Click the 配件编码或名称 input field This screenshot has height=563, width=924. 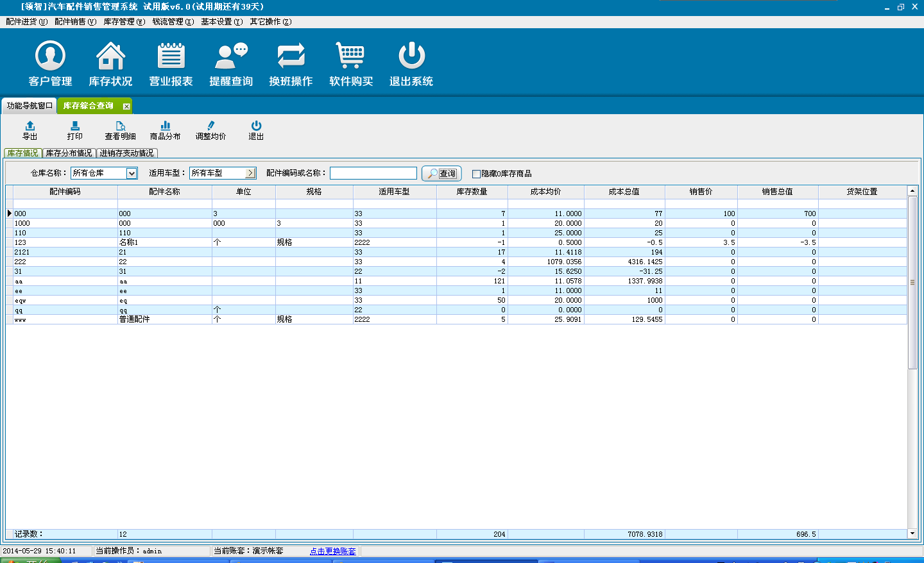(373, 173)
